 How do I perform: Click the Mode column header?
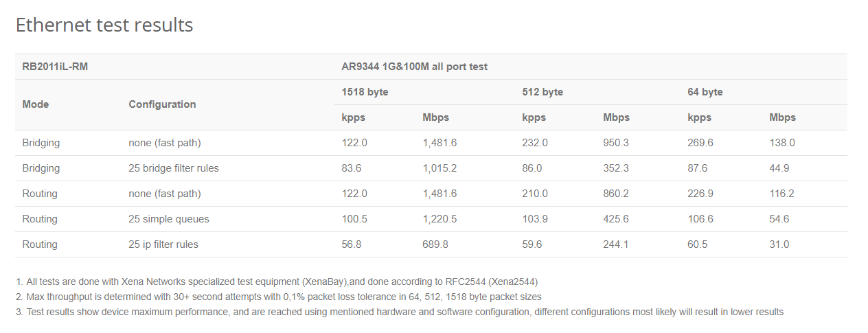[36, 104]
